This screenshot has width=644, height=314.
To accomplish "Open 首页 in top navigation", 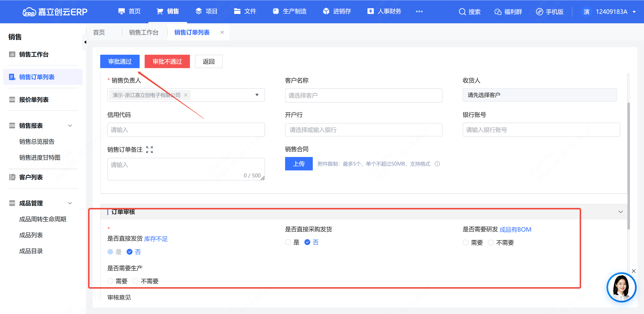I will click(129, 12).
